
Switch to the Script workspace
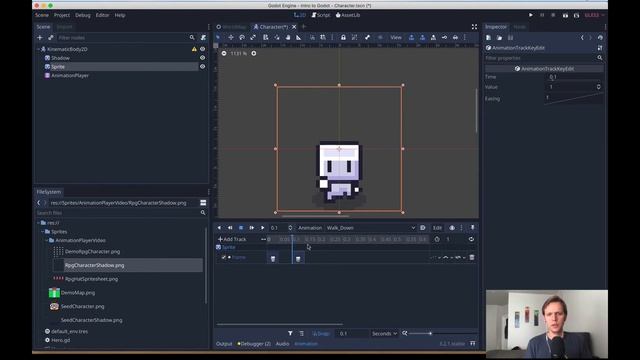[321, 15]
